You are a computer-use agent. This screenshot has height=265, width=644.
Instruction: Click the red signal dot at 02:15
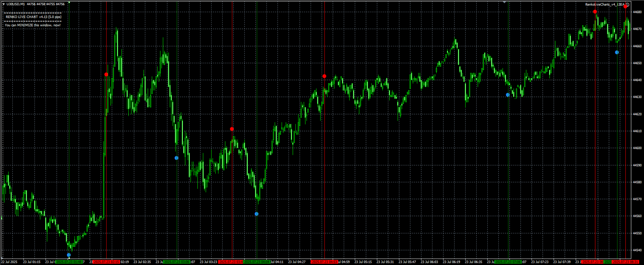coord(106,75)
